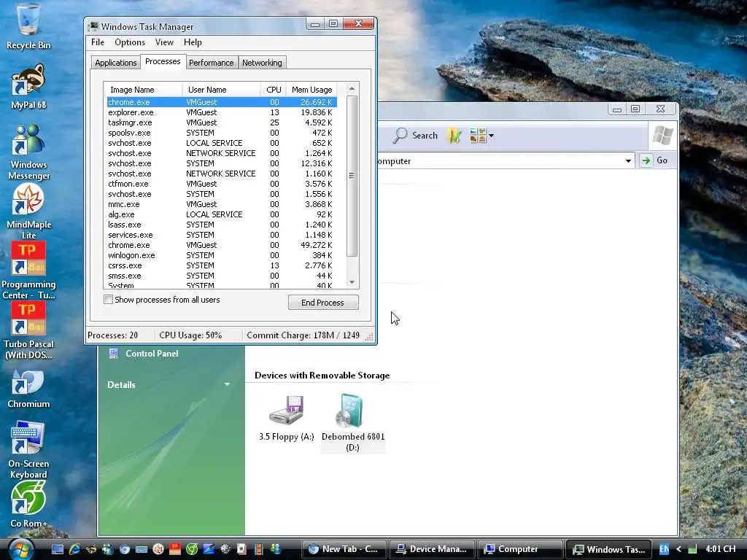
Task: Switch to Computer taskbar button
Action: (x=520, y=549)
